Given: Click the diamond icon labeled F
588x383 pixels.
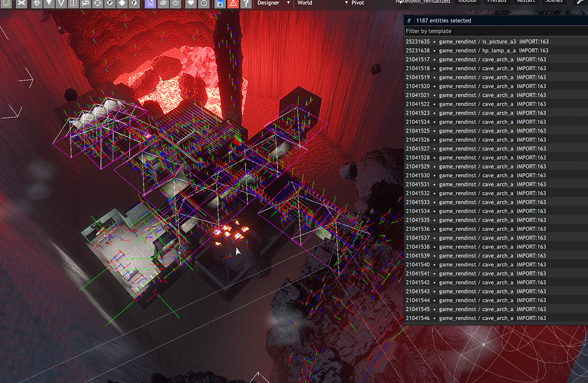Looking at the screenshot, I should [x=134, y=3].
